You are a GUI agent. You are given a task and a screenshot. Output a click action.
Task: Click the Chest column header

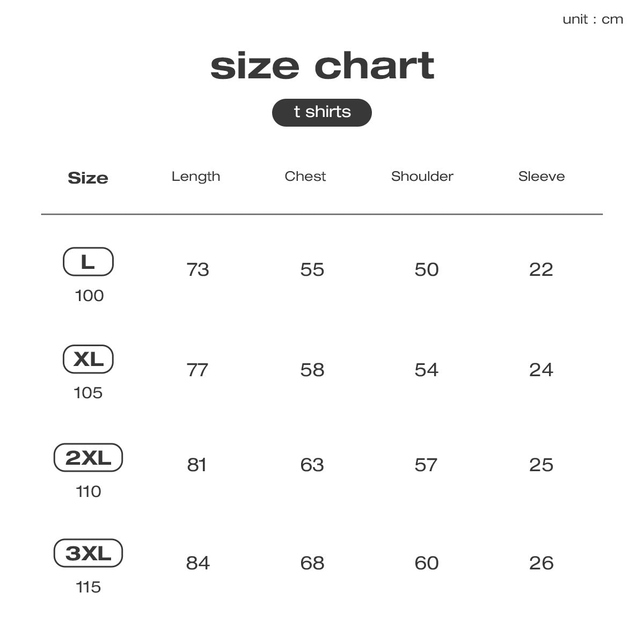click(305, 176)
